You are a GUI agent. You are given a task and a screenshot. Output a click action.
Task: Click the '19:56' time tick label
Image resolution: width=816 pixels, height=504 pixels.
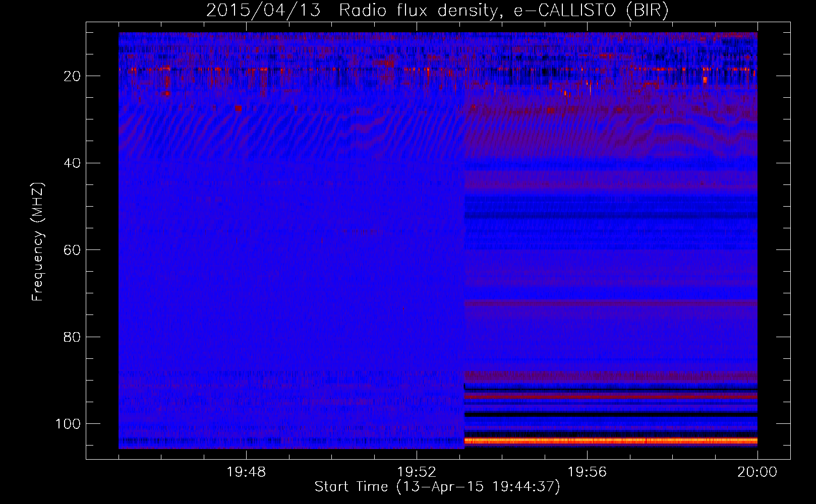pyautogui.click(x=587, y=472)
